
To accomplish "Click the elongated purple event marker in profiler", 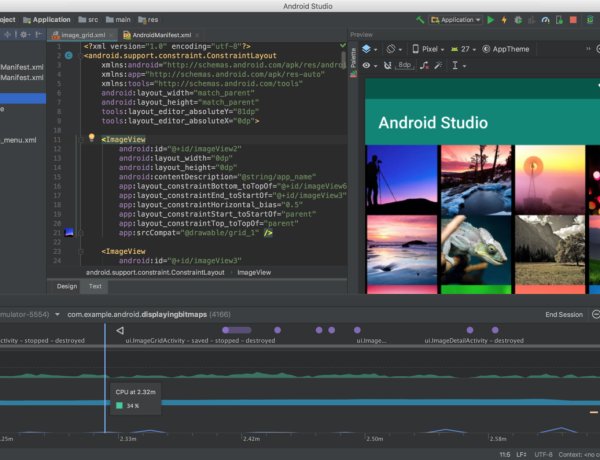I will point(236,330).
